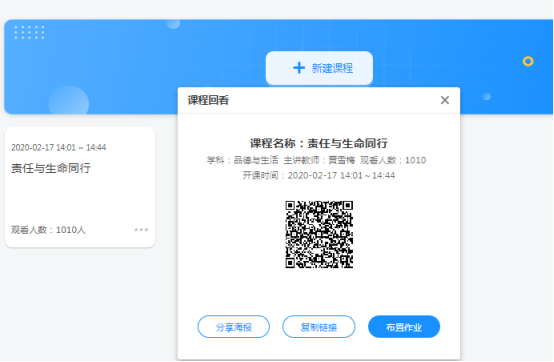Click the 课程回看 dialog title
Screen dimensions: 554x362
pos(208,100)
